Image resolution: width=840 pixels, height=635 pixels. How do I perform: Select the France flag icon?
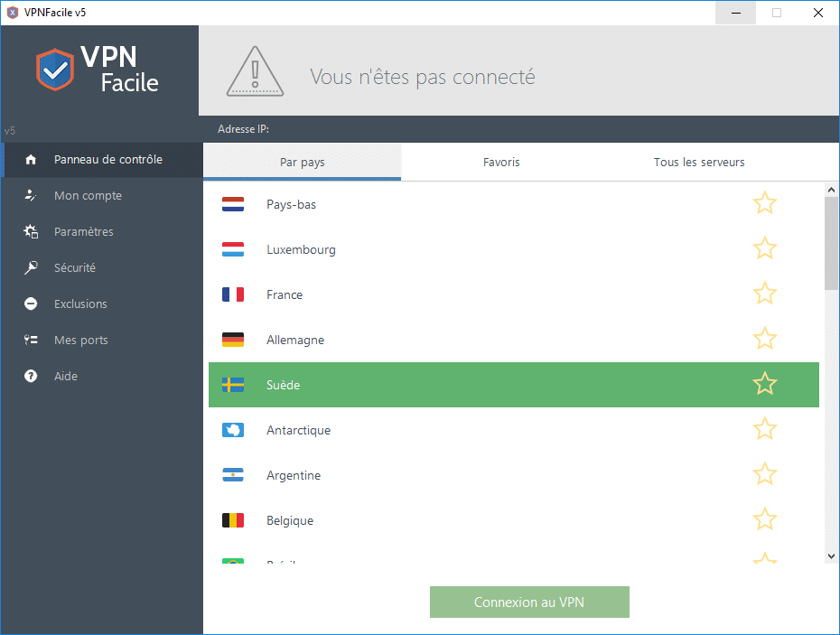click(x=233, y=294)
